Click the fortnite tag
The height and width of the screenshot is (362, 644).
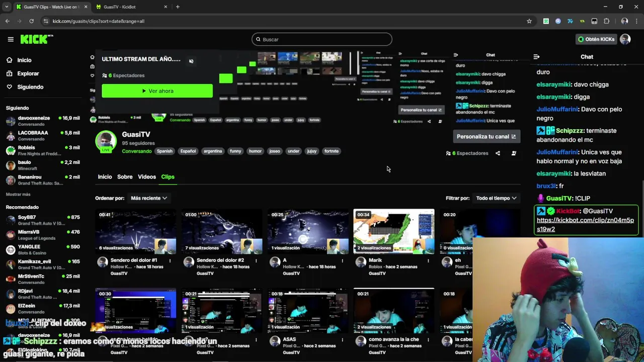[331, 151]
